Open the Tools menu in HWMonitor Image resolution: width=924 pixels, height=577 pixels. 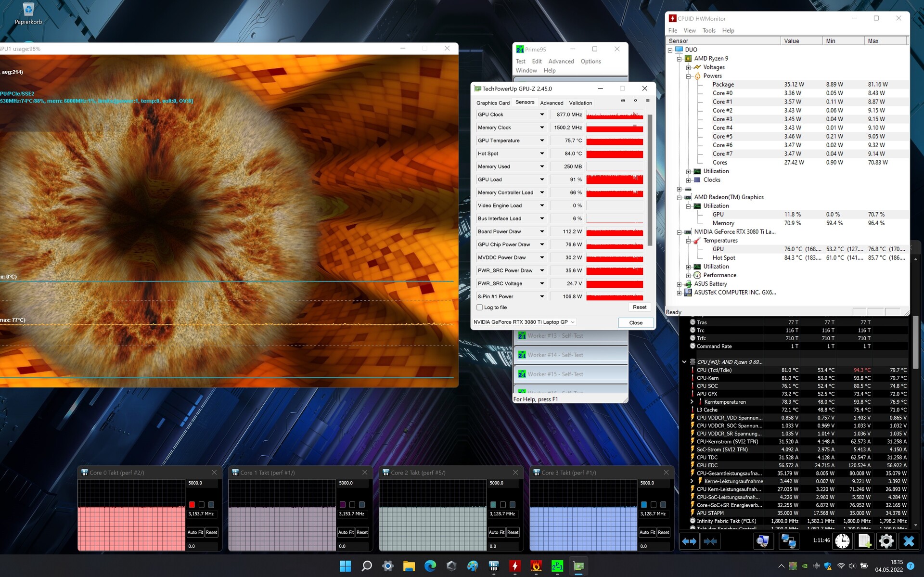coord(708,30)
